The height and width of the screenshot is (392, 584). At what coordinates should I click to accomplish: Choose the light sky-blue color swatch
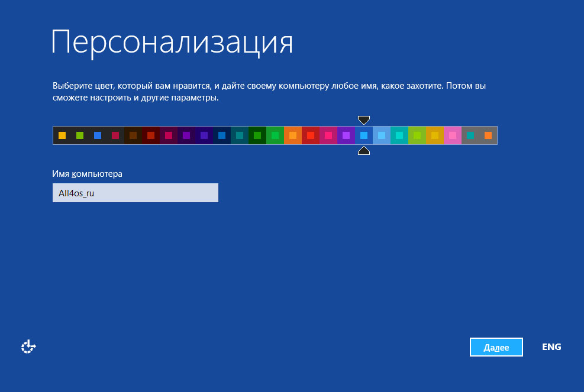pos(382,135)
